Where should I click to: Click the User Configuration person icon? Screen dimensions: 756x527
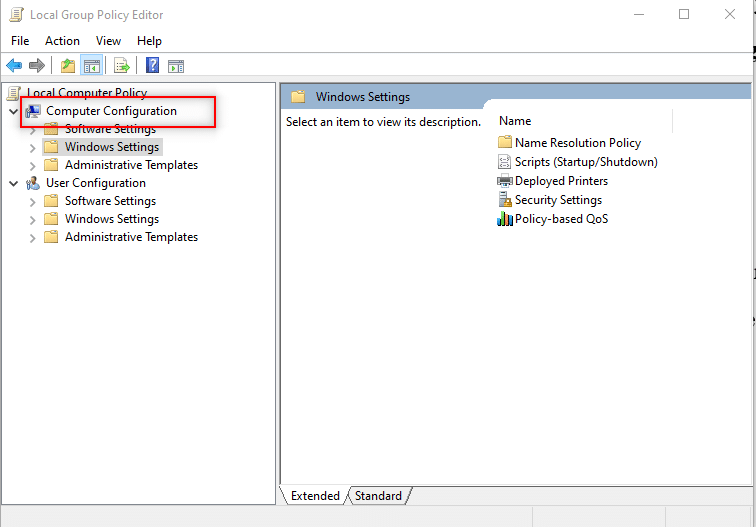[x=33, y=183]
